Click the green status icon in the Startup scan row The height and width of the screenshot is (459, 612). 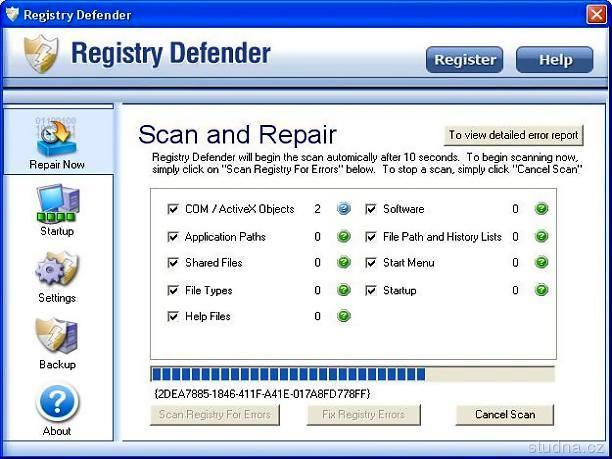pos(541,290)
